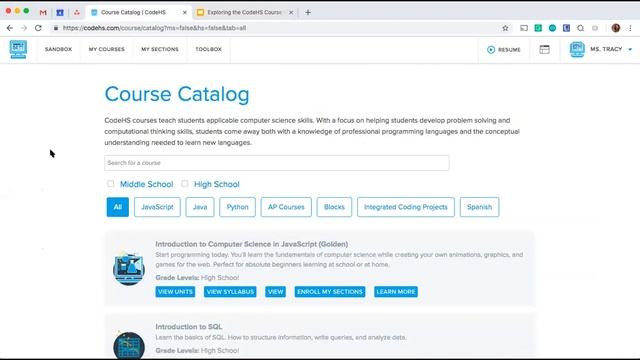Image resolution: width=640 pixels, height=360 pixels.
Task: Go back with the browser back arrow
Action: tap(10, 28)
